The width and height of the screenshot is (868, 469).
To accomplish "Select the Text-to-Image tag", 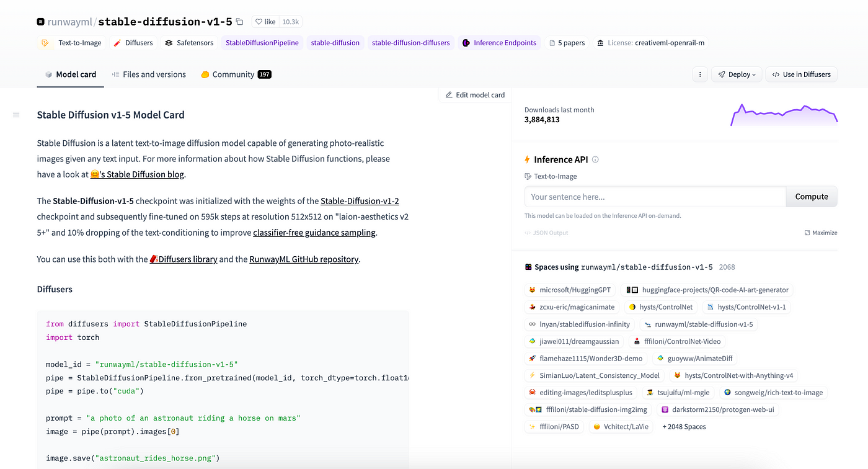I will [x=71, y=43].
